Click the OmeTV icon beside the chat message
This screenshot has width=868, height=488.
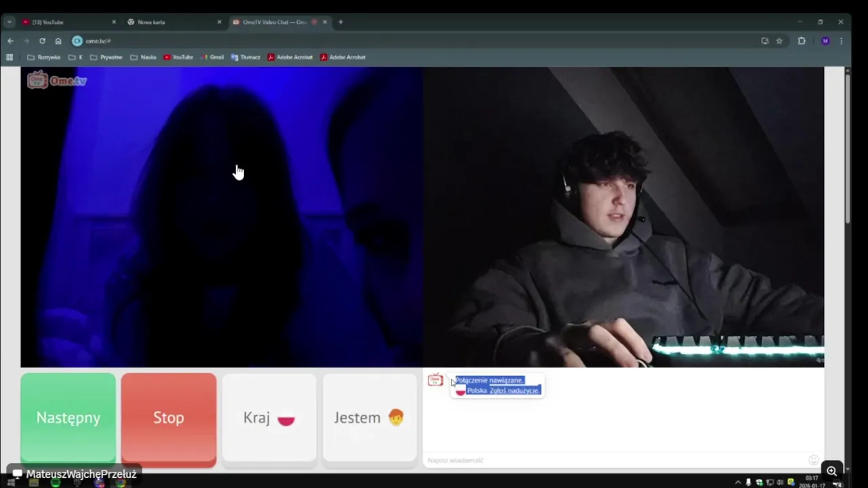coord(435,380)
